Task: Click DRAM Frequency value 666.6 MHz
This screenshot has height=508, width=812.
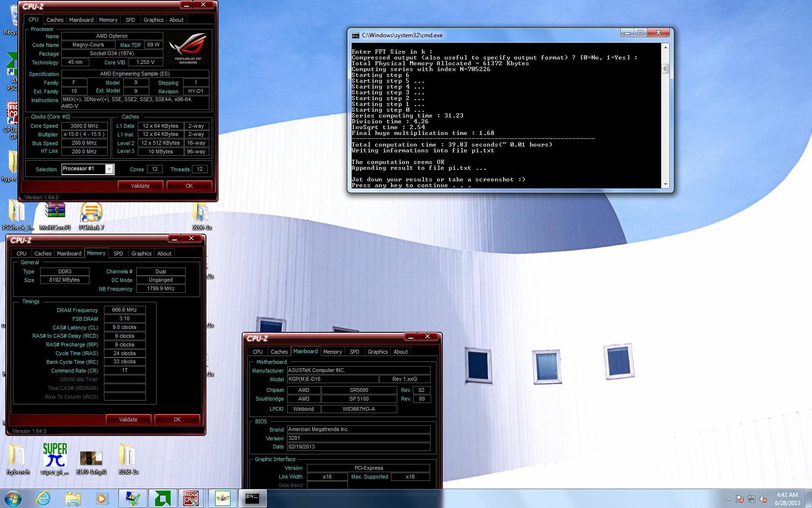Action: tap(124, 310)
